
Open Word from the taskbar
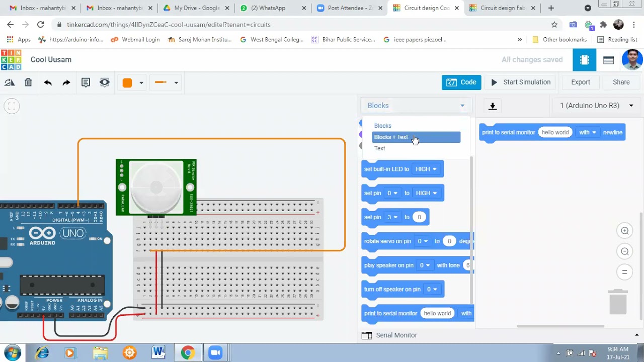[x=158, y=353]
